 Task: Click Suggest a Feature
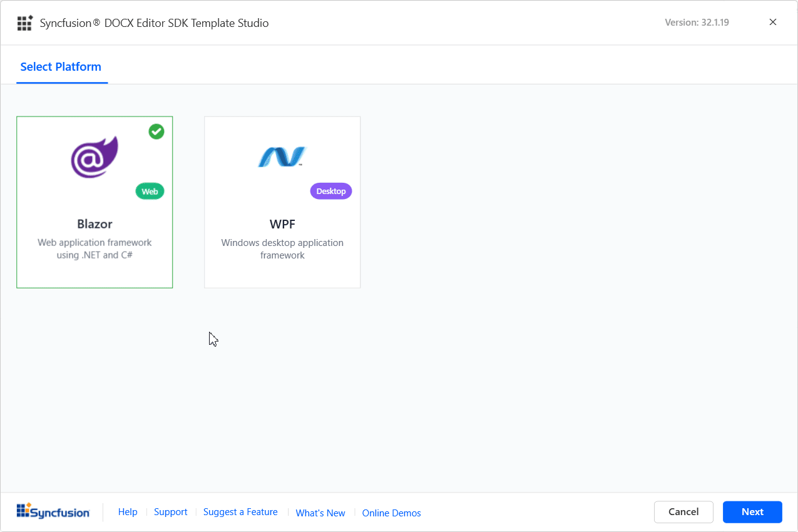tap(240, 512)
